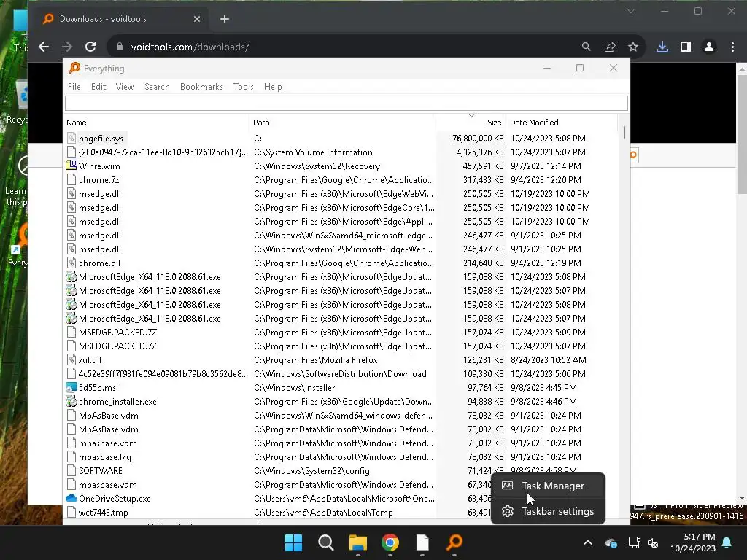This screenshot has height=560, width=747.
Task: Sort results by Path column header
Action: 343,122
